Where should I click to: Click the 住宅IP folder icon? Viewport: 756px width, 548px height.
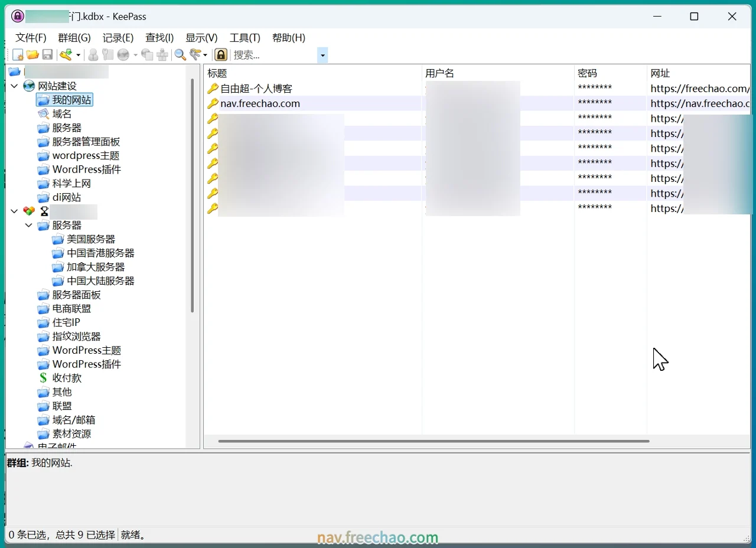click(43, 322)
